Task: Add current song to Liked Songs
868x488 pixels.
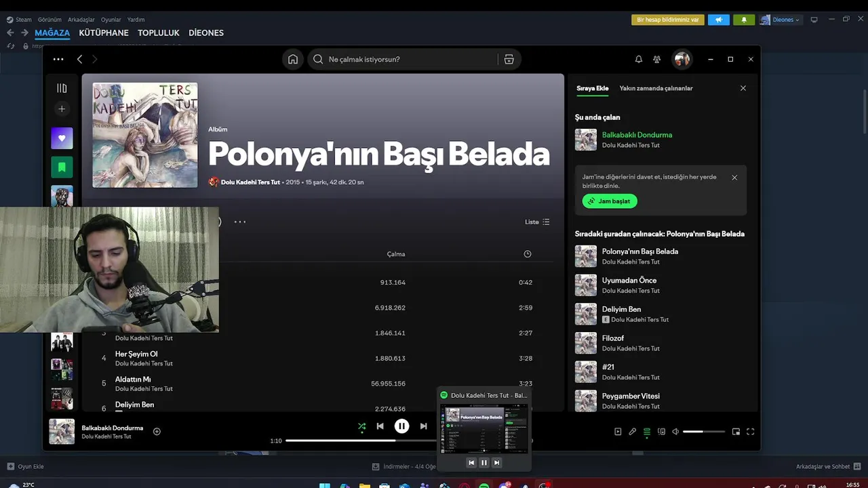Action: [157, 432]
